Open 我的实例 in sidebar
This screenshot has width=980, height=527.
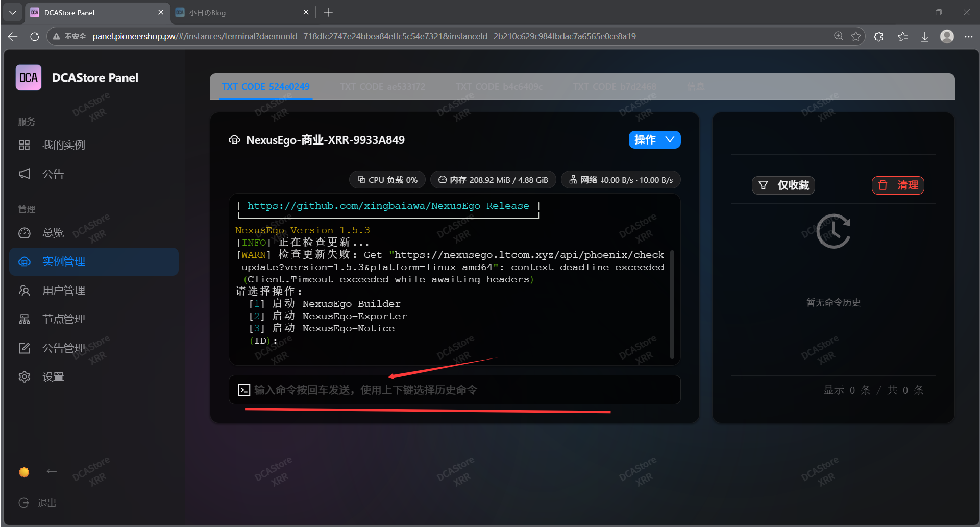click(63, 145)
